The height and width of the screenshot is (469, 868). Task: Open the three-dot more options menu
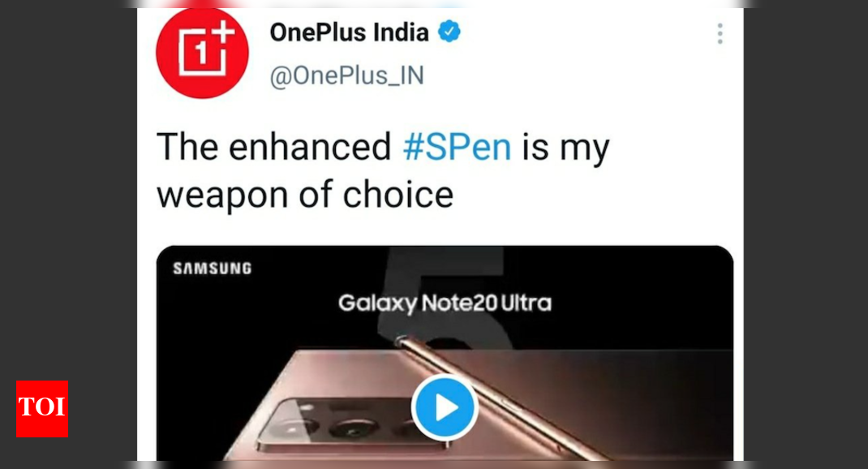pyautogui.click(x=720, y=34)
